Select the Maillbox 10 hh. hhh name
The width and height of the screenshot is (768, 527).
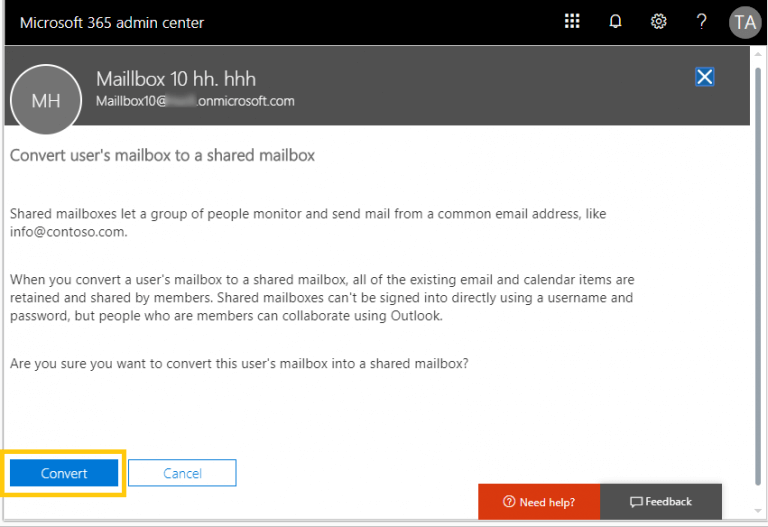(x=176, y=79)
